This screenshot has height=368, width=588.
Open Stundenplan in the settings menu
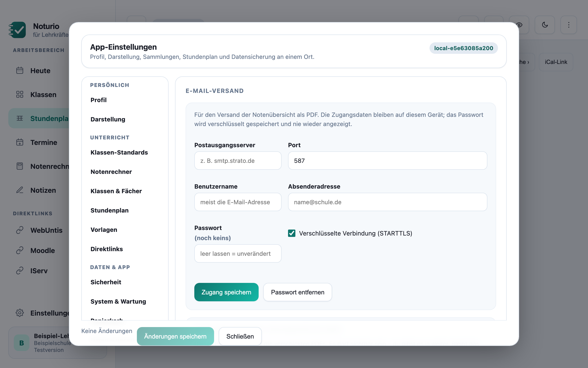[125, 210]
